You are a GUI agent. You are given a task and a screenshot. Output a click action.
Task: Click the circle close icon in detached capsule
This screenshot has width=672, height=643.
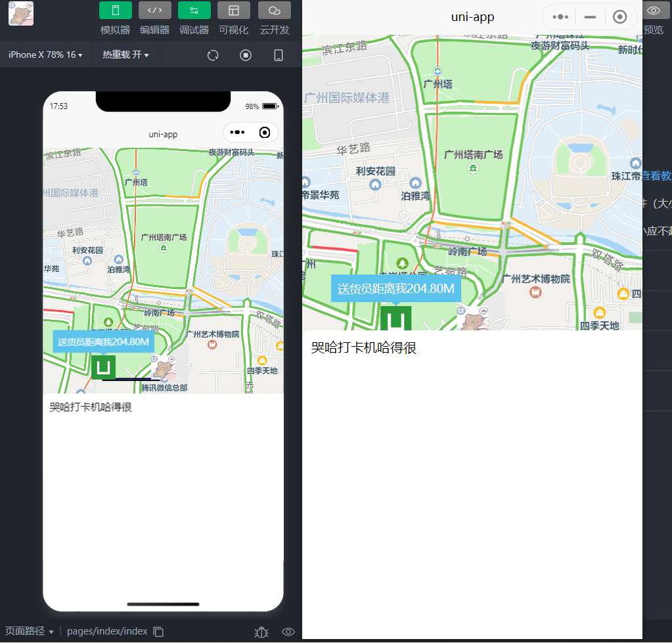(x=619, y=17)
